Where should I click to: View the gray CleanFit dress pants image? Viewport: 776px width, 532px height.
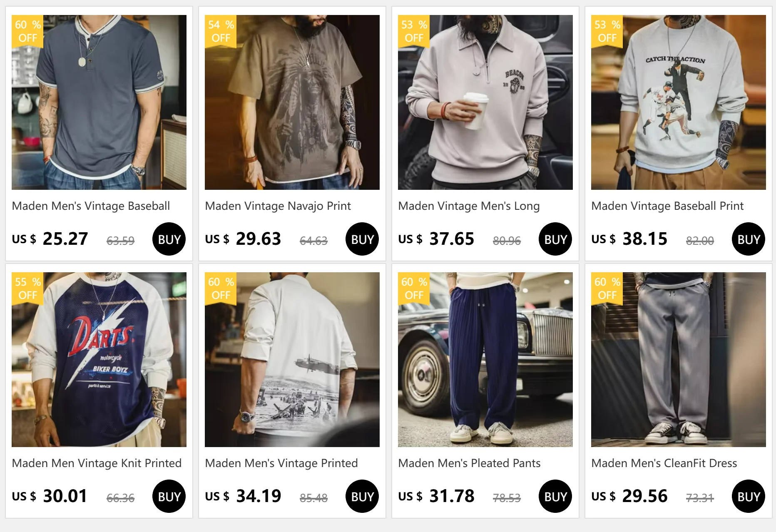pyautogui.click(x=679, y=360)
